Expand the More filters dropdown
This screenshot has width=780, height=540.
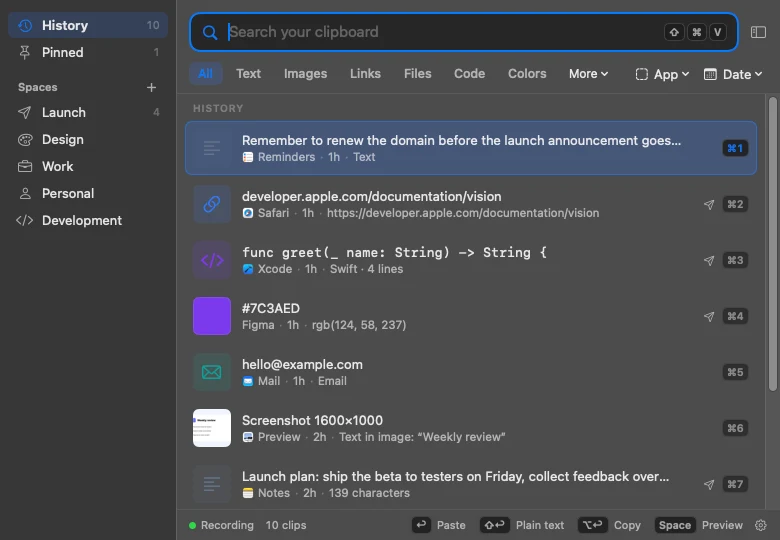coord(588,74)
